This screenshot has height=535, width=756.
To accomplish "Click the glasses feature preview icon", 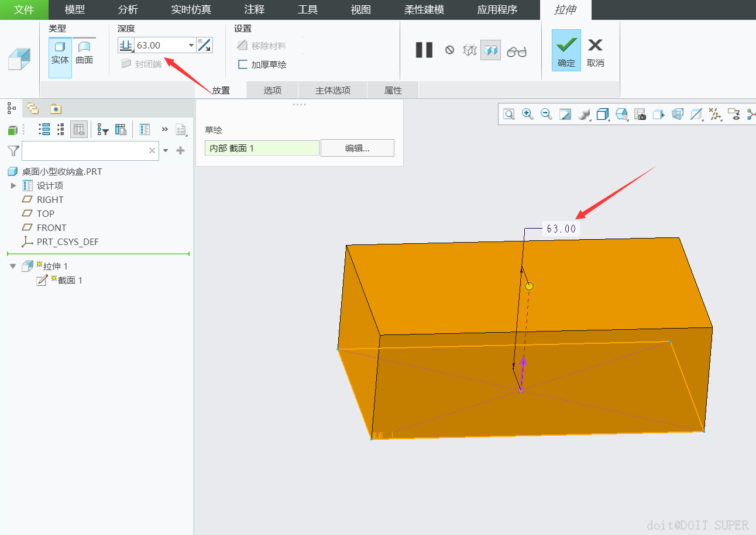I will tap(516, 51).
